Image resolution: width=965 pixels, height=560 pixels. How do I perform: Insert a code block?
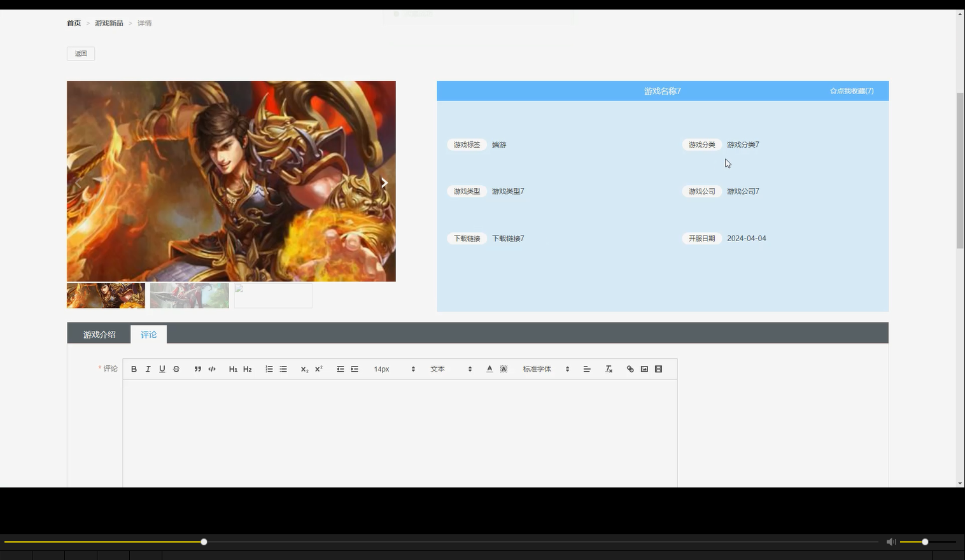click(x=212, y=369)
